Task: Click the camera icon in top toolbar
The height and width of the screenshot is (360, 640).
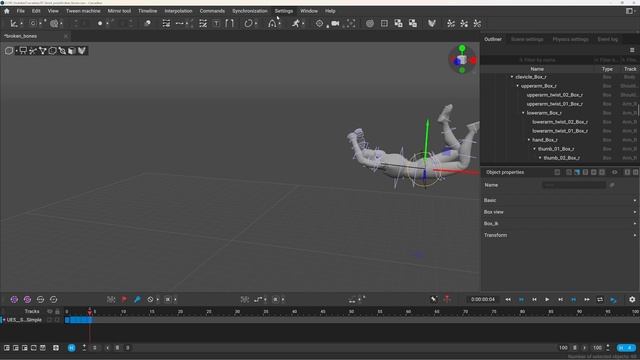Action: click(335, 24)
